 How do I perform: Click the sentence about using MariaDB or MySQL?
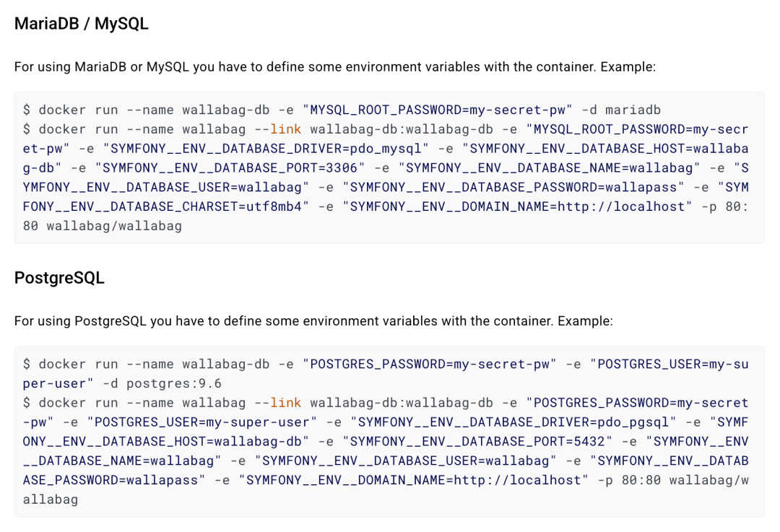[334, 67]
